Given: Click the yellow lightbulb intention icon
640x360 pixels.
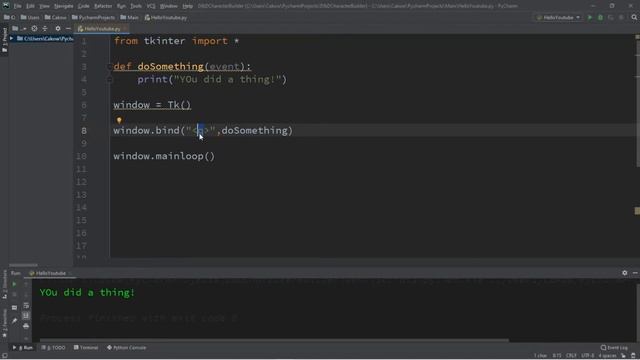Looking at the screenshot, I should pyautogui.click(x=119, y=120).
